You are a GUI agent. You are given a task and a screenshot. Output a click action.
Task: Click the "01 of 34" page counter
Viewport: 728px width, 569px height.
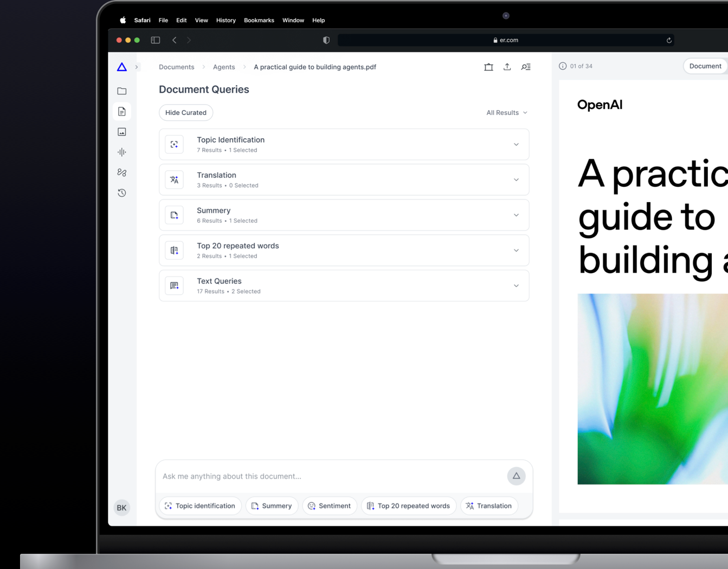tap(581, 66)
